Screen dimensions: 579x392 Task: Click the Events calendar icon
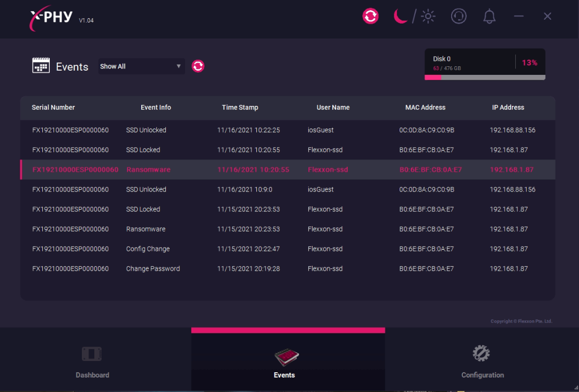41,66
